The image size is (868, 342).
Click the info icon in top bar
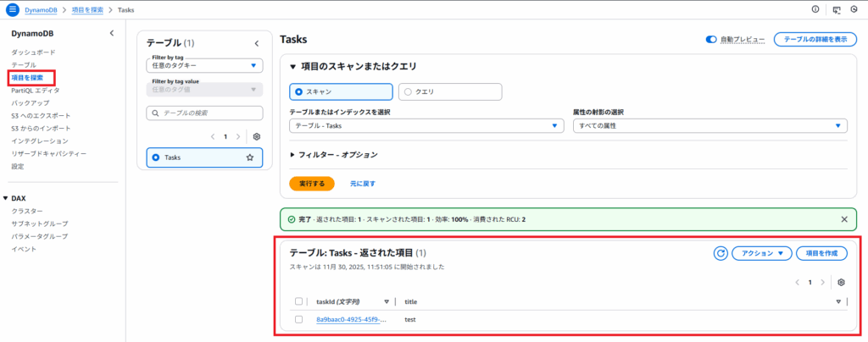pyautogui.click(x=815, y=9)
